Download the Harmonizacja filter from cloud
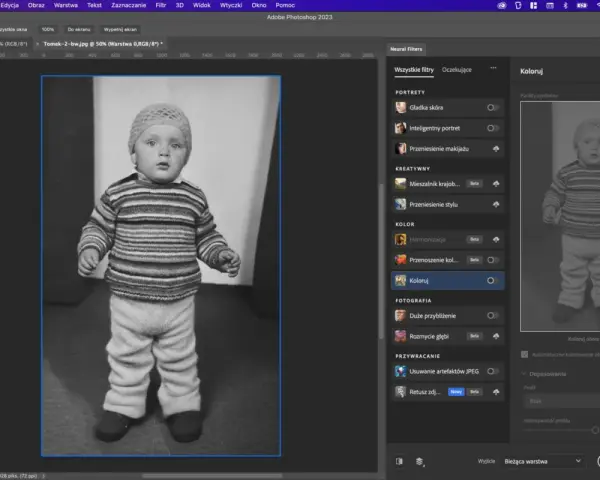Screen dimensions: 600x480 (x=496, y=240)
